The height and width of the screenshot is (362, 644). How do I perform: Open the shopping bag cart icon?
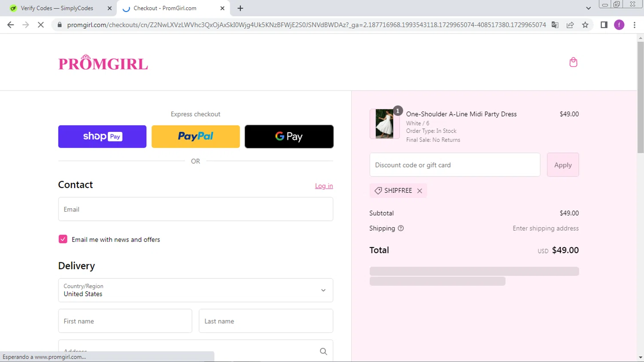coord(573,62)
